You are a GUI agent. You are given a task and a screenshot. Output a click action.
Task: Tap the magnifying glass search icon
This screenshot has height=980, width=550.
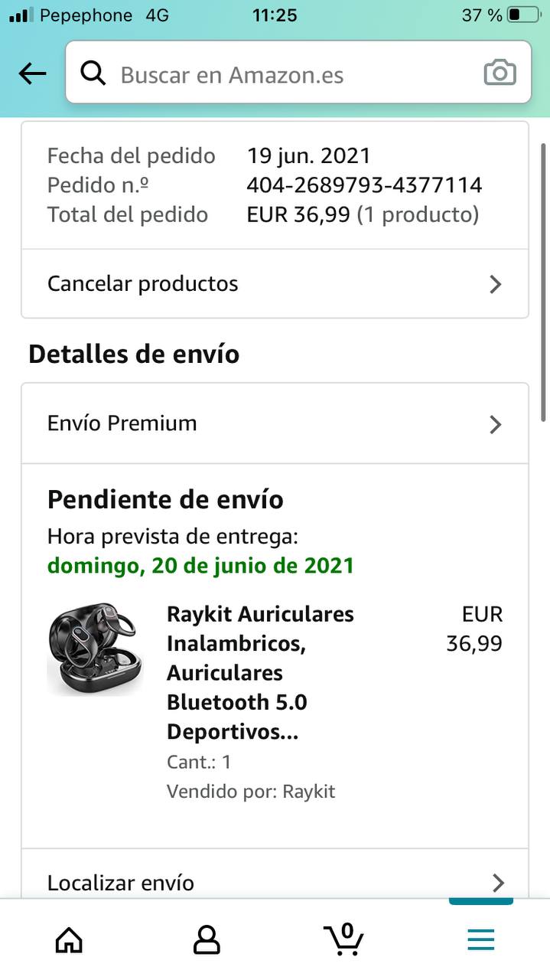point(93,73)
